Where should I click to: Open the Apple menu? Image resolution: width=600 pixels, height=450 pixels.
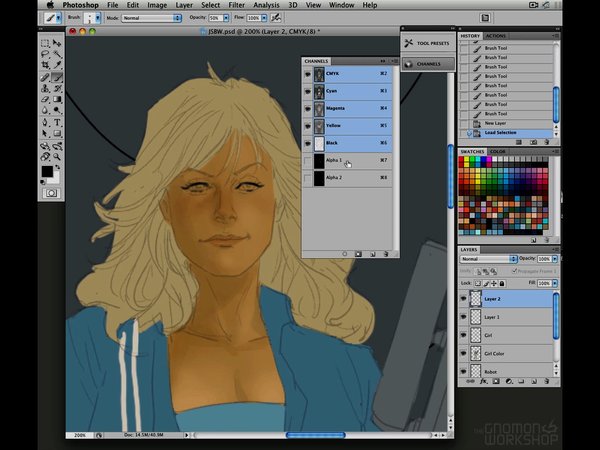pos(50,5)
